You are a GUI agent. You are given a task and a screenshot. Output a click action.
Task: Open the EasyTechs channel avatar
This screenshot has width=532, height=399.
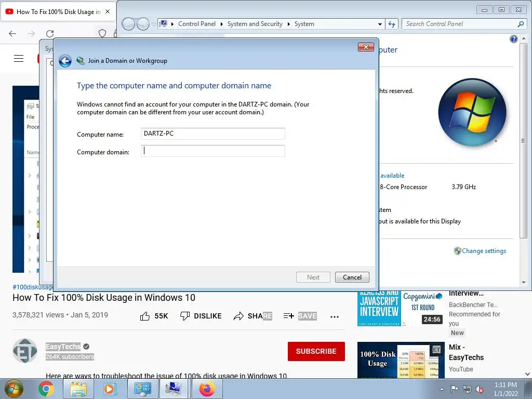point(25,351)
